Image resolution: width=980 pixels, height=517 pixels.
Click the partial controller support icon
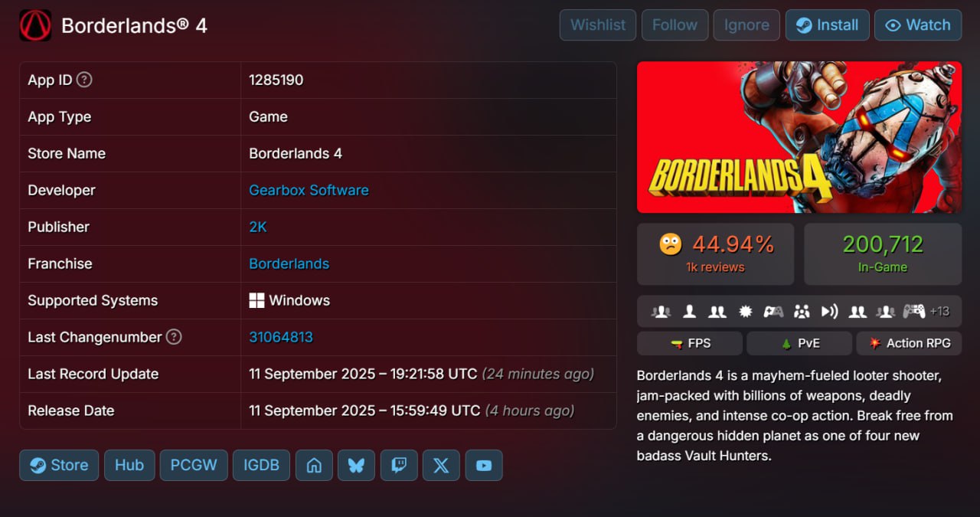773,312
